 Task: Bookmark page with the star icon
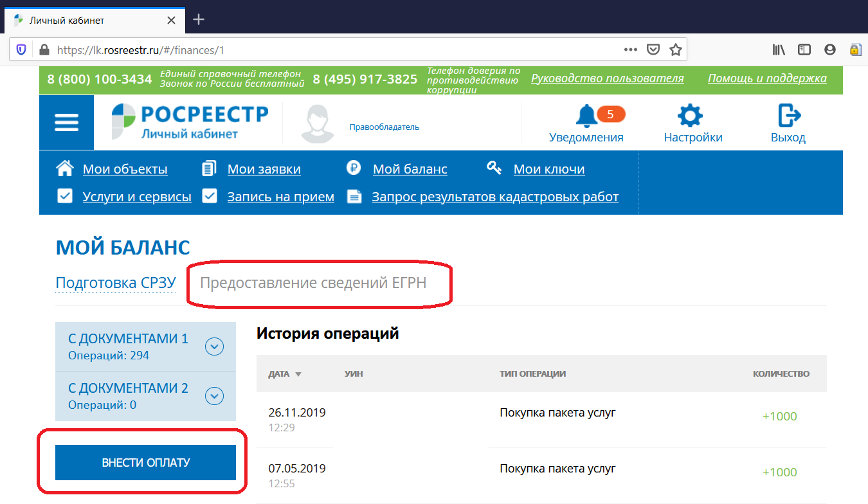coord(675,50)
